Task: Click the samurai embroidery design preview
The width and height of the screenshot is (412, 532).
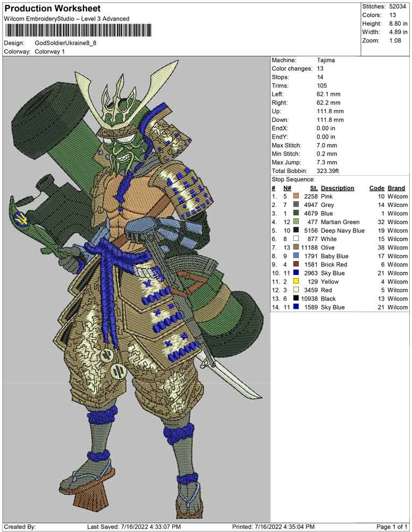Action: point(136,288)
